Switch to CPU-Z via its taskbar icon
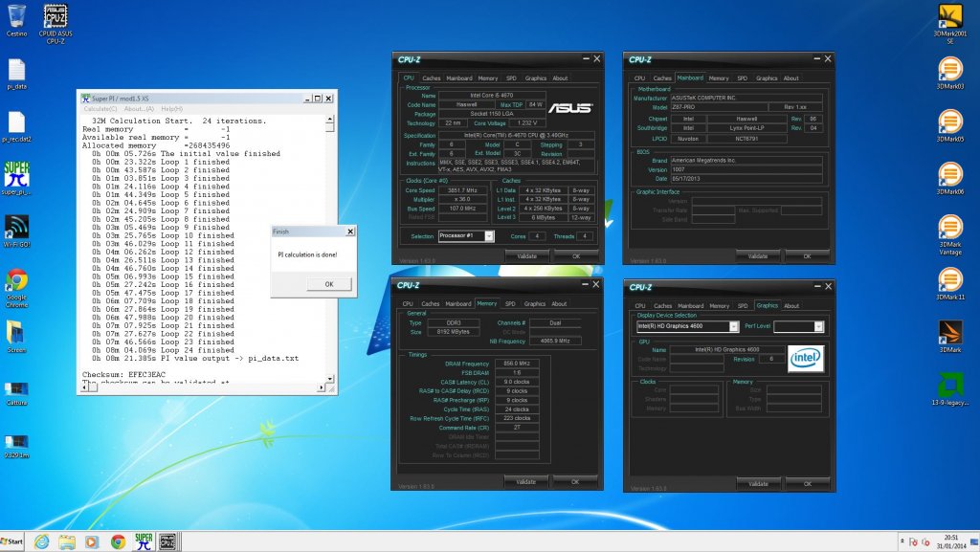Viewport: 980px width, 552px height. [167, 541]
